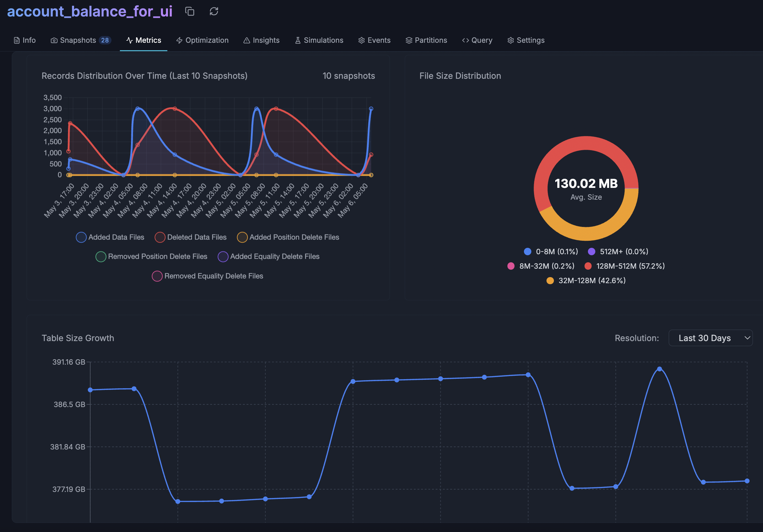The image size is (763, 532).
Task: Click the 381.84 GB axis label
Action: [x=68, y=447]
